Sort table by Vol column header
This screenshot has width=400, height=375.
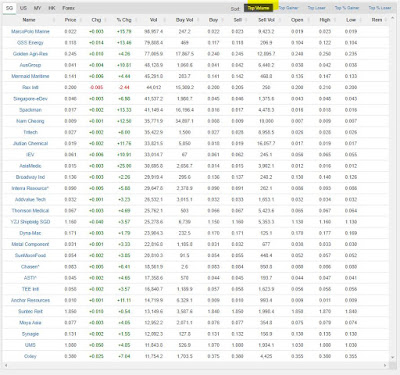153,20
